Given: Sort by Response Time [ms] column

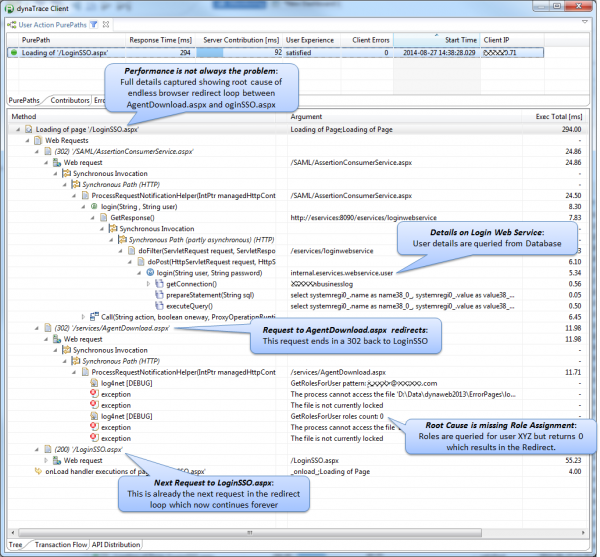Looking at the screenshot, I should tap(160, 40).
